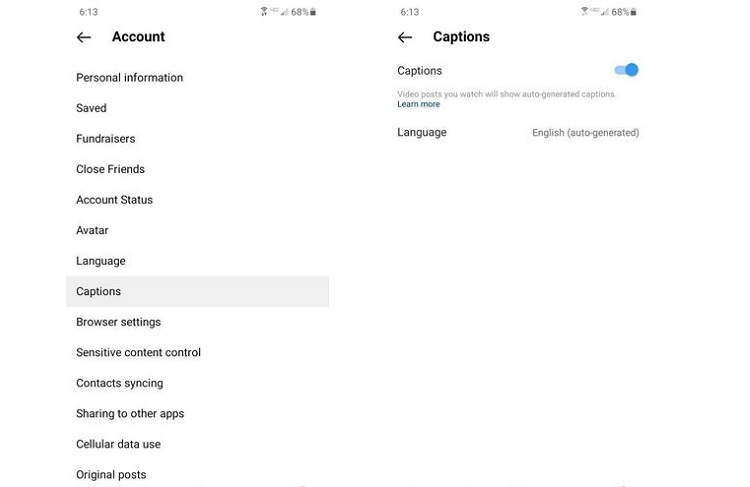This screenshot has height=487, width=750.
Task: Go to Contacts syncing
Action: pos(119,383)
